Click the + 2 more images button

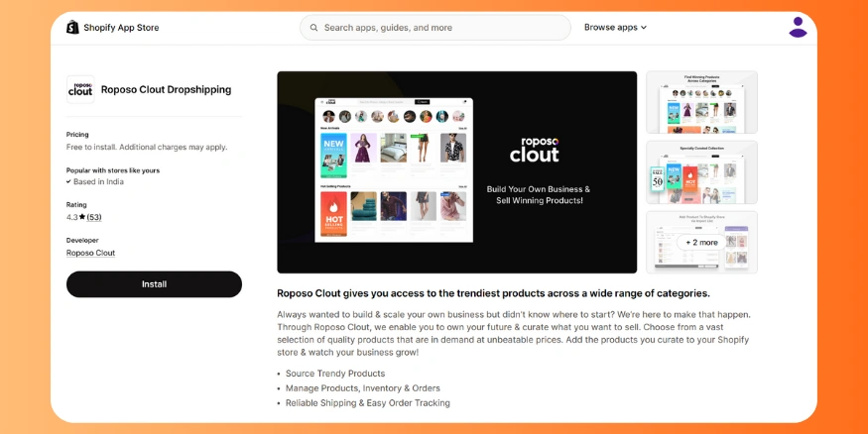point(701,242)
